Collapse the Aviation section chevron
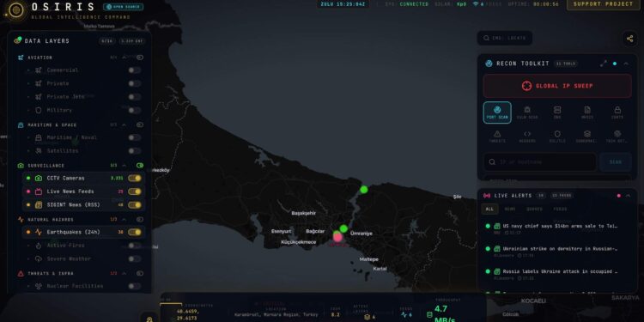Viewport: 644px width, 322px height. pyautogui.click(x=125, y=58)
